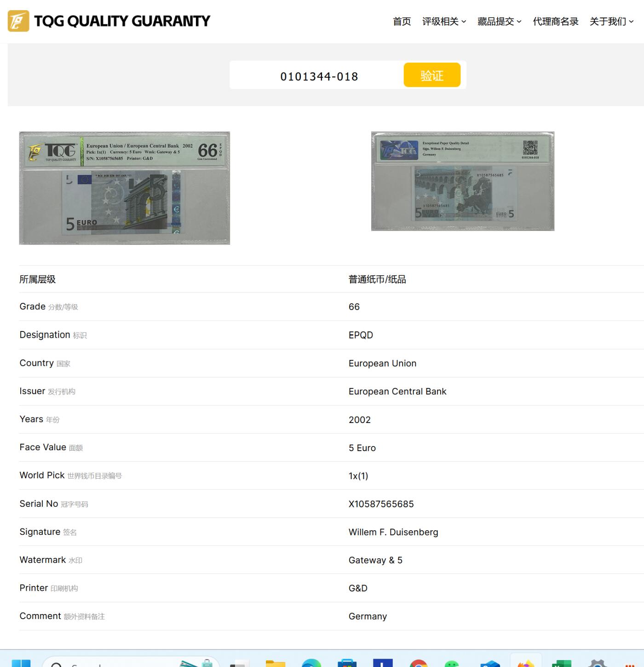Open the banknote back image thumbnail
The width and height of the screenshot is (644, 667).
463,181
